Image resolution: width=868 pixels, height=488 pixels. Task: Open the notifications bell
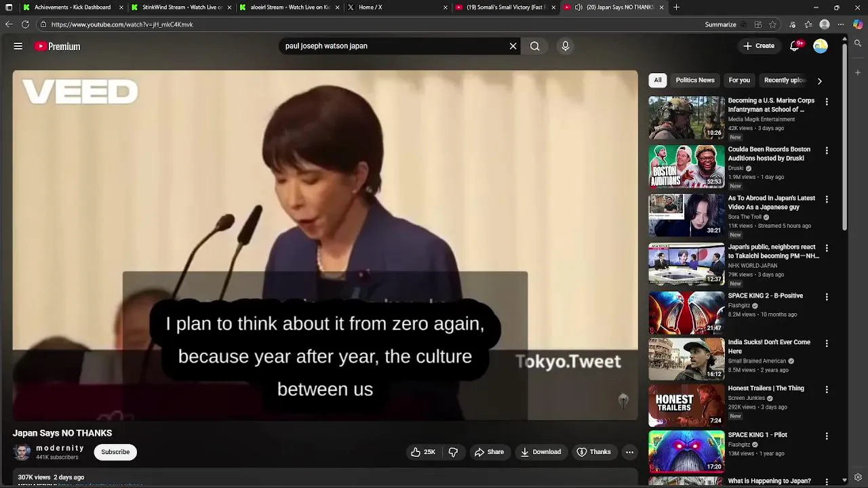click(795, 46)
